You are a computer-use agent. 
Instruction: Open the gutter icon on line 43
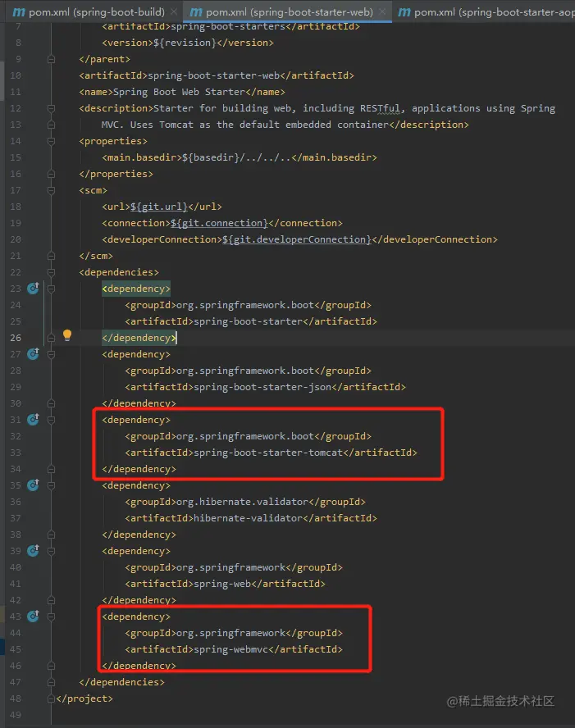click(x=33, y=617)
